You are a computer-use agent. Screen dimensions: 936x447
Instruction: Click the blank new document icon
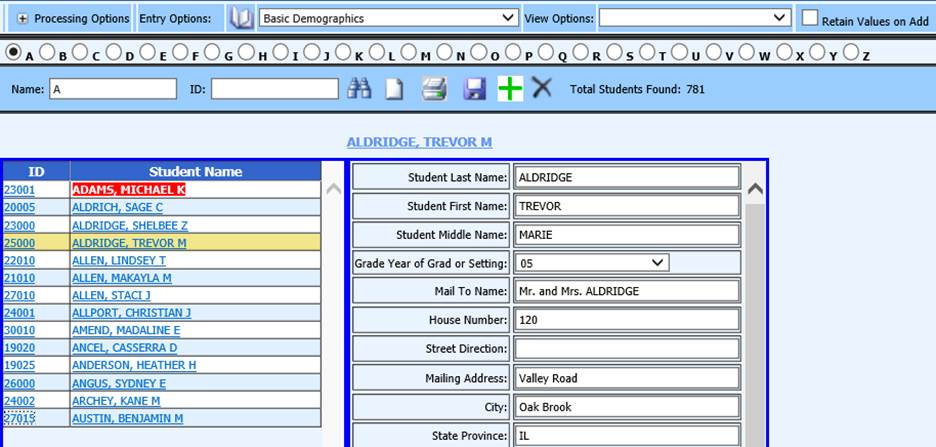pos(395,89)
